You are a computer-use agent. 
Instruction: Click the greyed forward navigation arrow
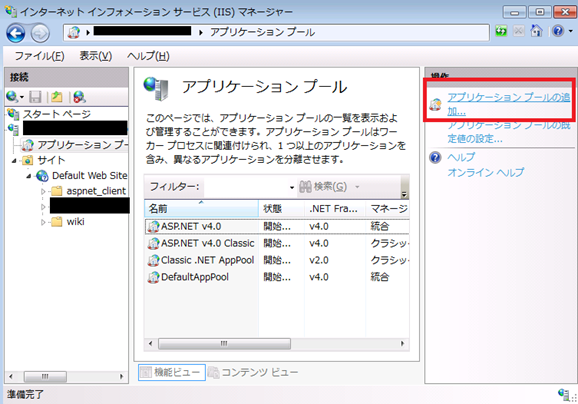(40, 34)
